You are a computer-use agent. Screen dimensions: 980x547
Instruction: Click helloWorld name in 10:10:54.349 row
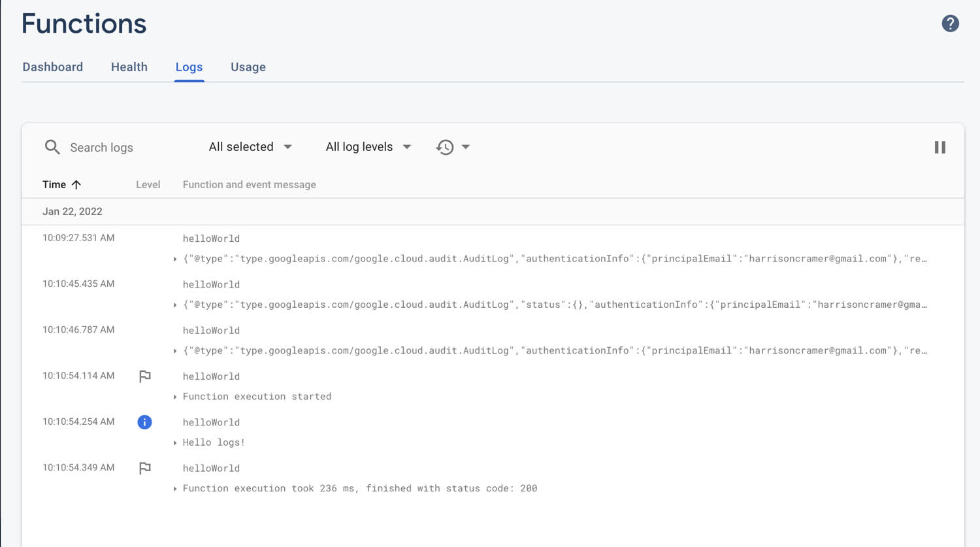(x=211, y=469)
